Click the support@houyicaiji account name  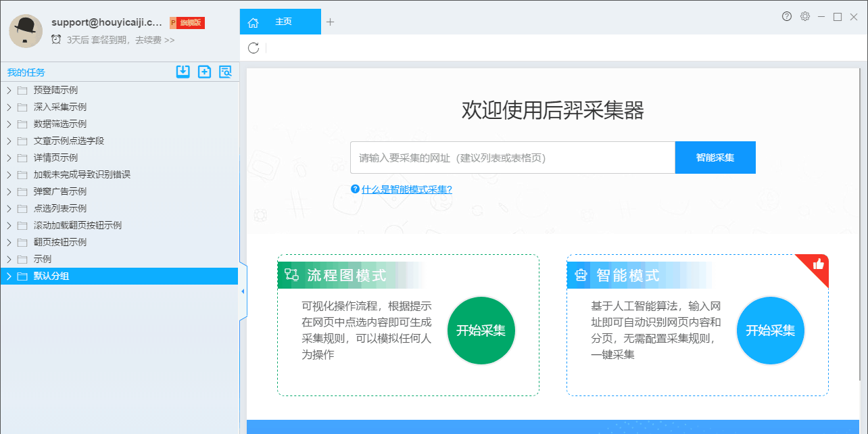click(107, 22)
